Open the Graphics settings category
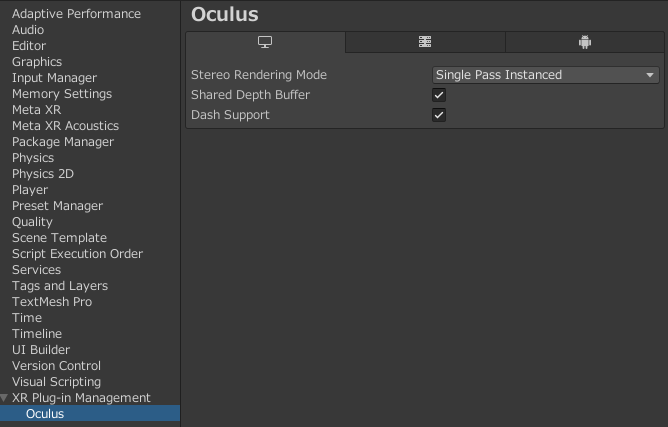 coord(37,62)
